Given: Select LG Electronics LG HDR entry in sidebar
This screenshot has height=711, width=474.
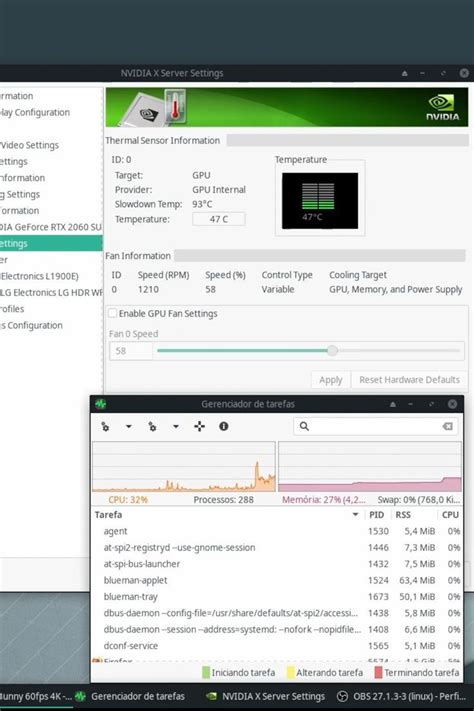Looking at the screenshot, I should click(51, 292).
